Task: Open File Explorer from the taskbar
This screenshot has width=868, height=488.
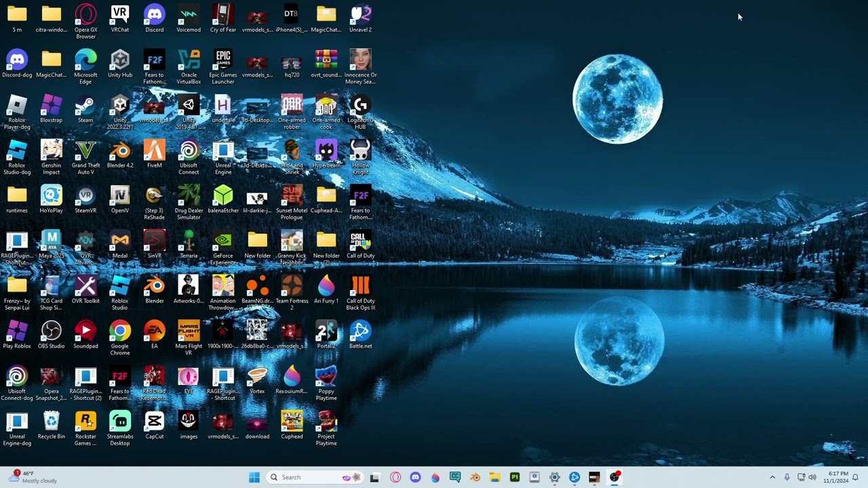Action: [495, 477]
